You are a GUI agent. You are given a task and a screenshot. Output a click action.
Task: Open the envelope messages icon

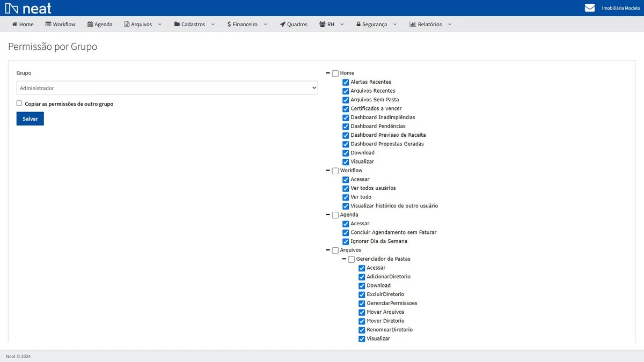point(590,8)
